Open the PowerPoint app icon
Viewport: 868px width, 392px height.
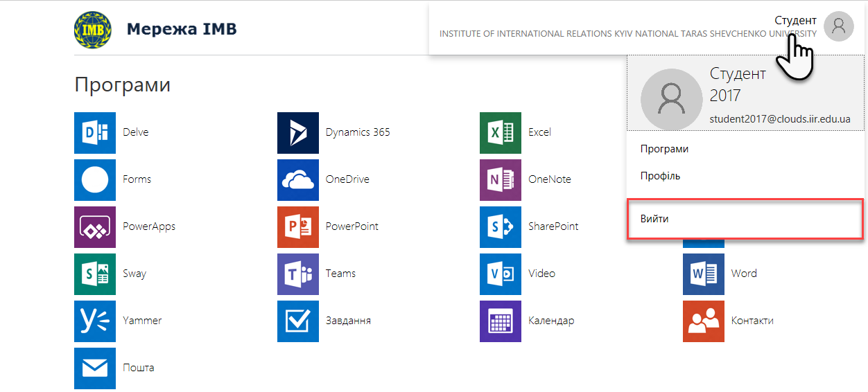click(298, 226)
